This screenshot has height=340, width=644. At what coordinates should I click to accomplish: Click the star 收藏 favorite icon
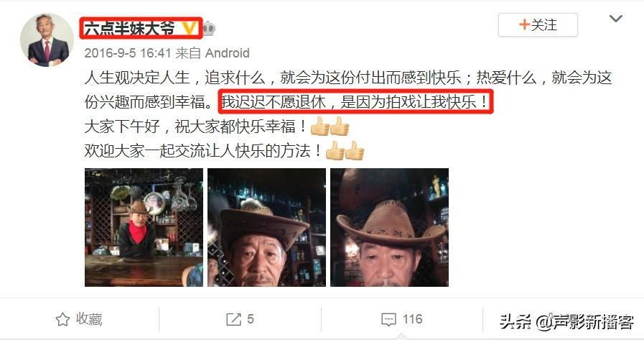point(62,319)
